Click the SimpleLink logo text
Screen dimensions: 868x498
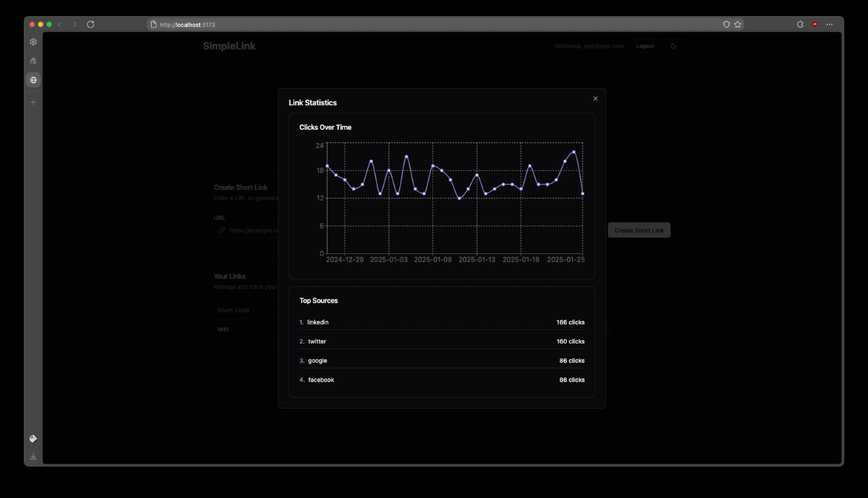229,46
